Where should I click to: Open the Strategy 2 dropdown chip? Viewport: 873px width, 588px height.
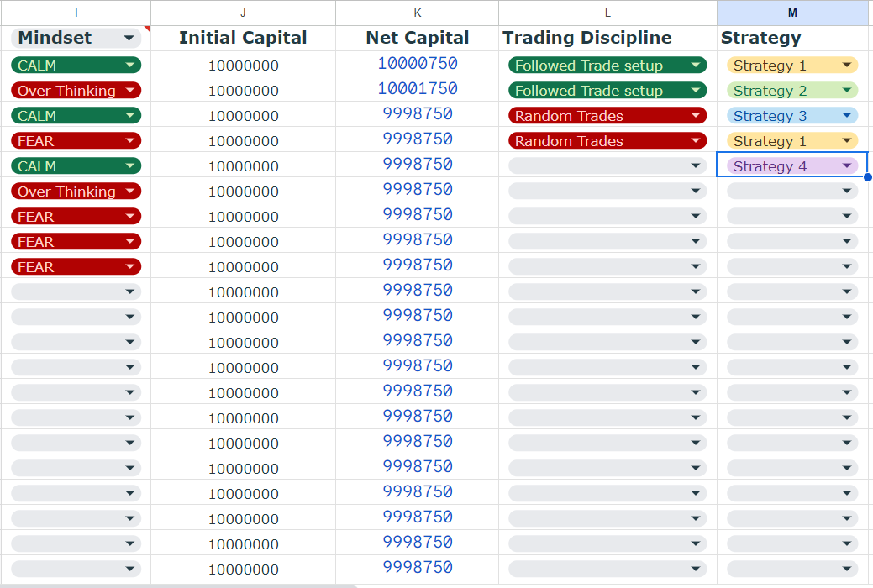(x=792, y=90)
